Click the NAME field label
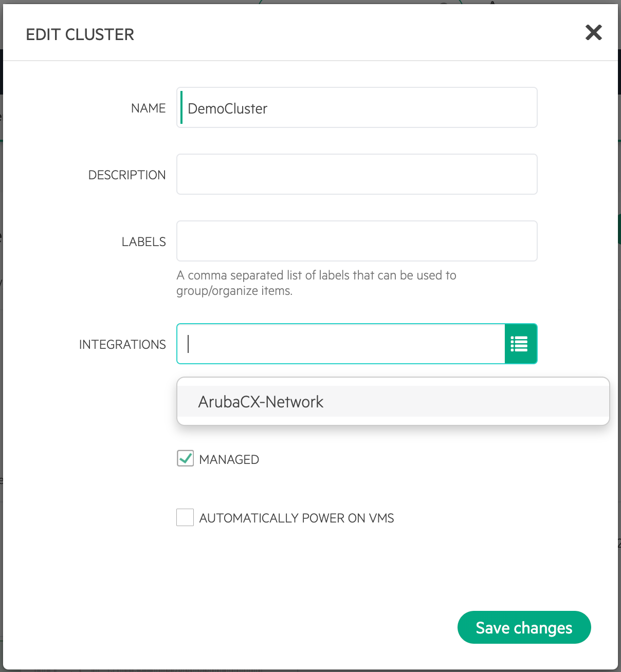The image size is (621, 672). (x=148, y=108)
